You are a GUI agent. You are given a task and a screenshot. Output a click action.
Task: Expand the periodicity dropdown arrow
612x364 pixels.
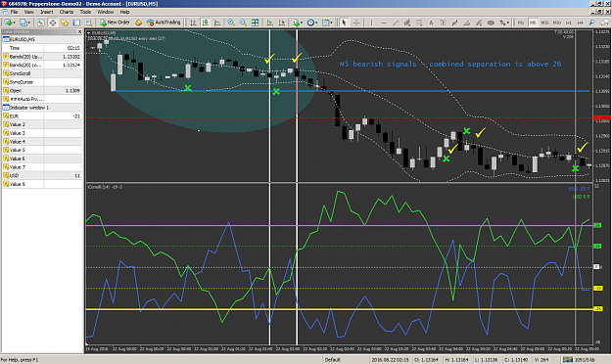pyautogui.click(x=316, y=23)
